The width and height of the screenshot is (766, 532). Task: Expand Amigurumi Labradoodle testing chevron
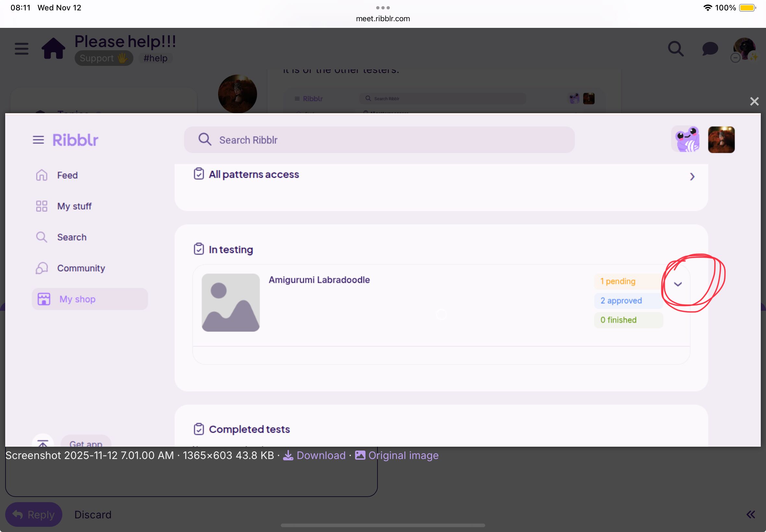pyautogui.click(x=678, y=284)
